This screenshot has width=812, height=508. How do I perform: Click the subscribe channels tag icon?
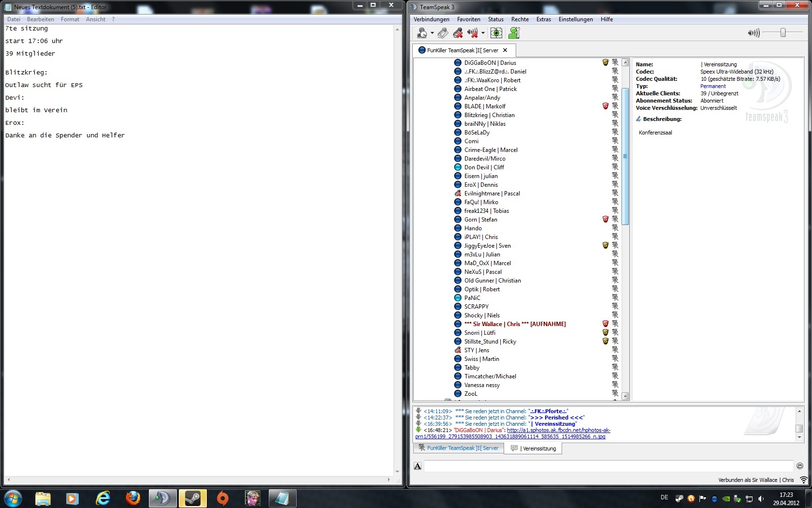click(x=442, y=33)
